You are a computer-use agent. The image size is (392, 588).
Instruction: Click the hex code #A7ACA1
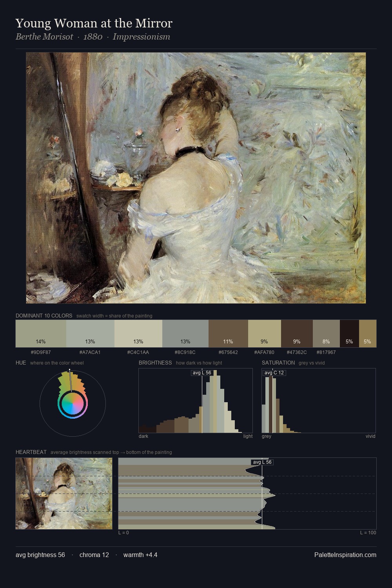point(90,352)
